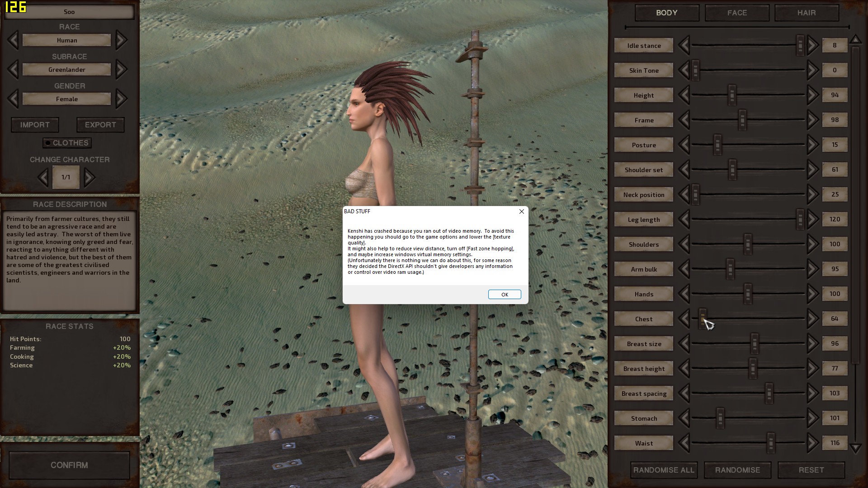Click the Frame slider handle
The width and height of the screenshot is (868, 488).
(x=742, y=120)
